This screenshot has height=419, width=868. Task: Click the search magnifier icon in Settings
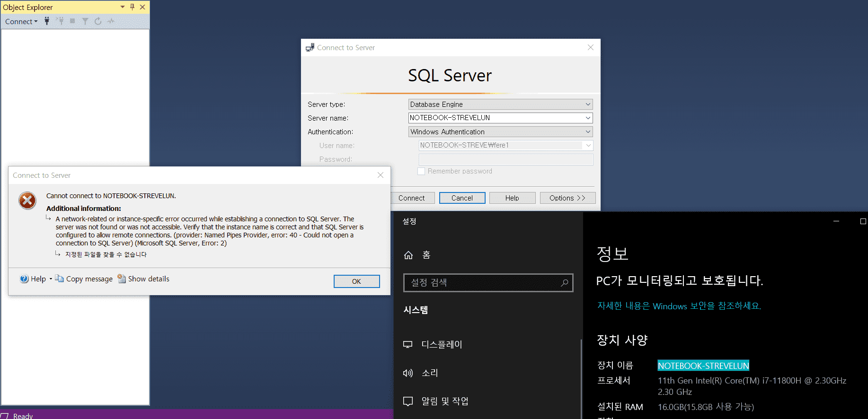(565, 283)
